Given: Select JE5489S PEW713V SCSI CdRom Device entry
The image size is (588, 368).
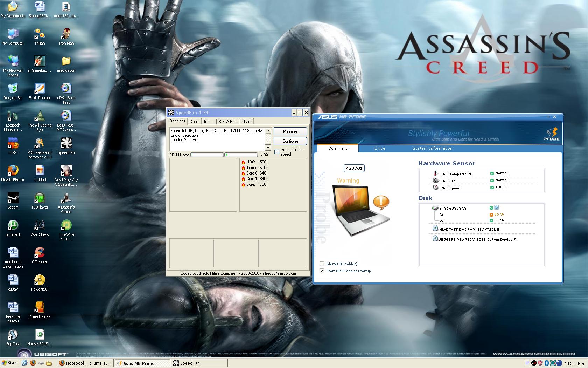Looking at the screenshot, I should coord(475,239).
